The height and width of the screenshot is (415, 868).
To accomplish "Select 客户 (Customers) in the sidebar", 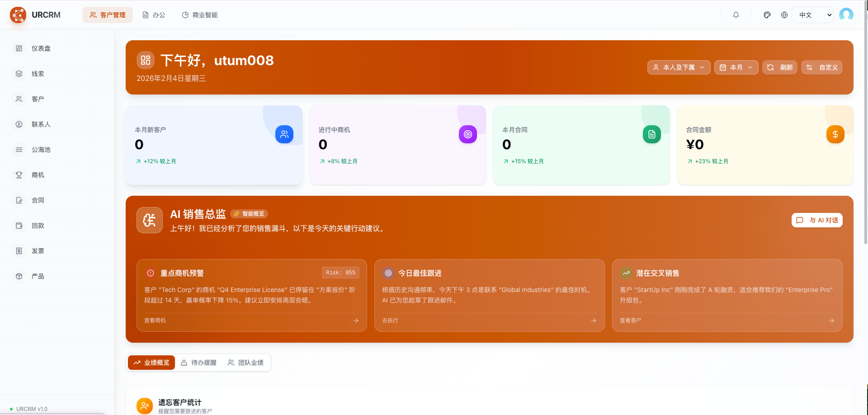I will tap(38, 99).
